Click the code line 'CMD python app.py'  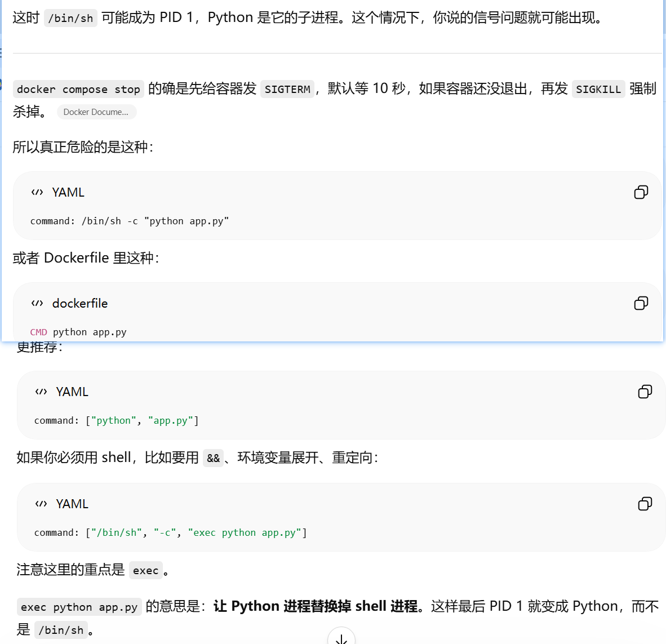(x=78, y=332)
